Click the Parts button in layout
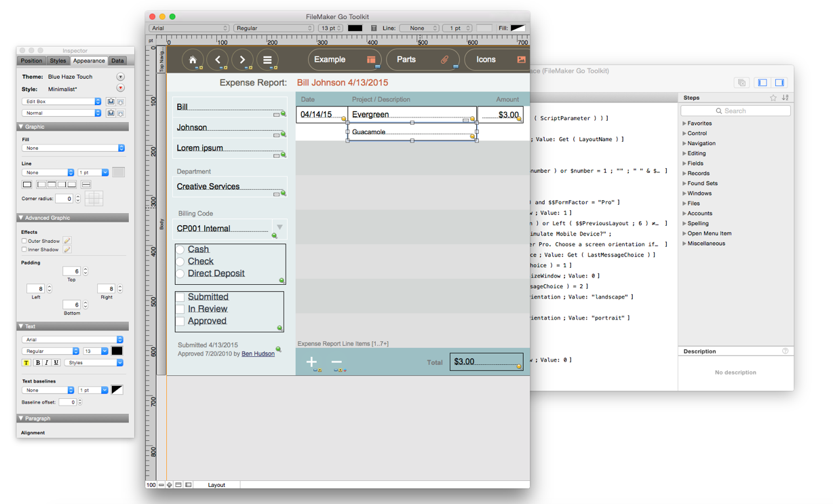 tap(423, 60)
